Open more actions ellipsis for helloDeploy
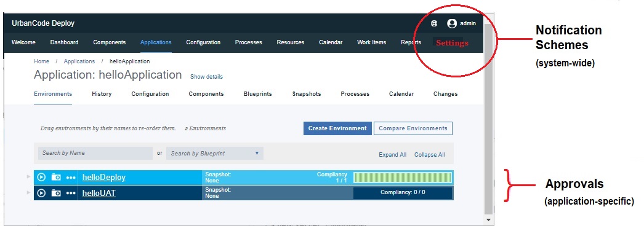 (71, 178)
